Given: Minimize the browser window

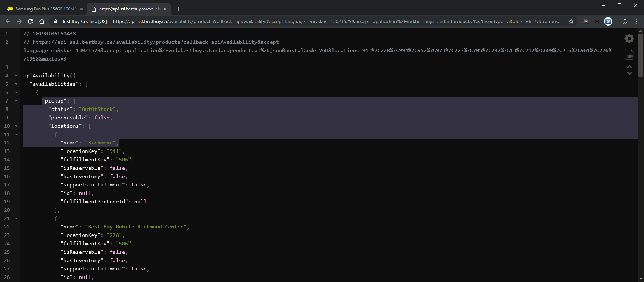Looking at the screenshot, I should tap(603, 5).
